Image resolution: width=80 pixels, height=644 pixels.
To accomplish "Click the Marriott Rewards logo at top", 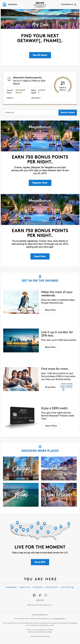I will pyautogui.click(x=40, y=4).
